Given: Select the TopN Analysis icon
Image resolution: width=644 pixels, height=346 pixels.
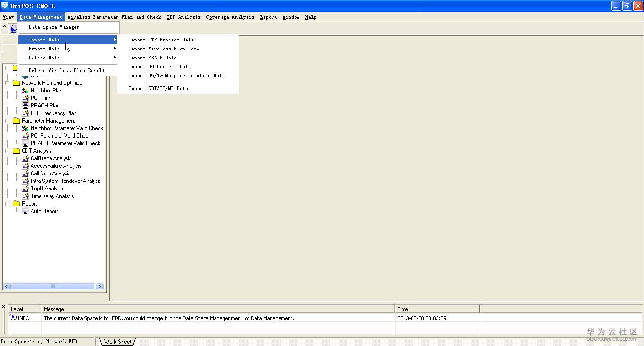Looking at the screenshot, I should 25,189.
